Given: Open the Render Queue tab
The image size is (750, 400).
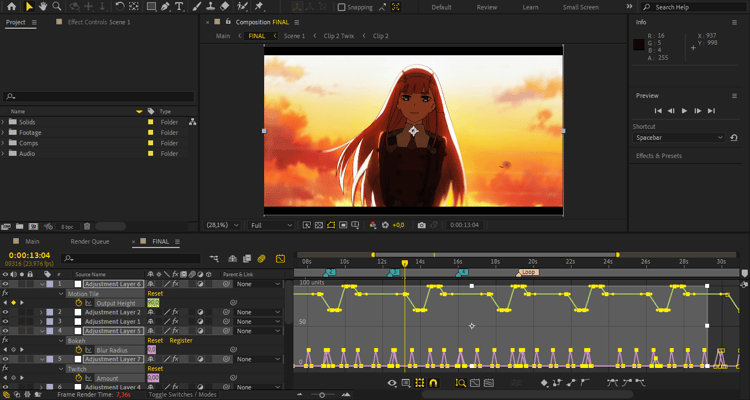Looking at the screenshot, I should (x=88, y=241).
